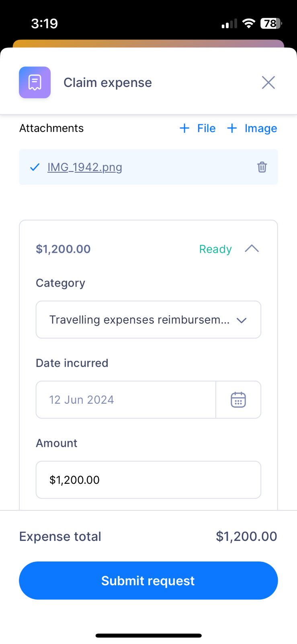The width and height of the screenshot is (297, 644).
Task: Tap the plus icon next to Image
Action: pyautogui.click(x=232, y=128)
